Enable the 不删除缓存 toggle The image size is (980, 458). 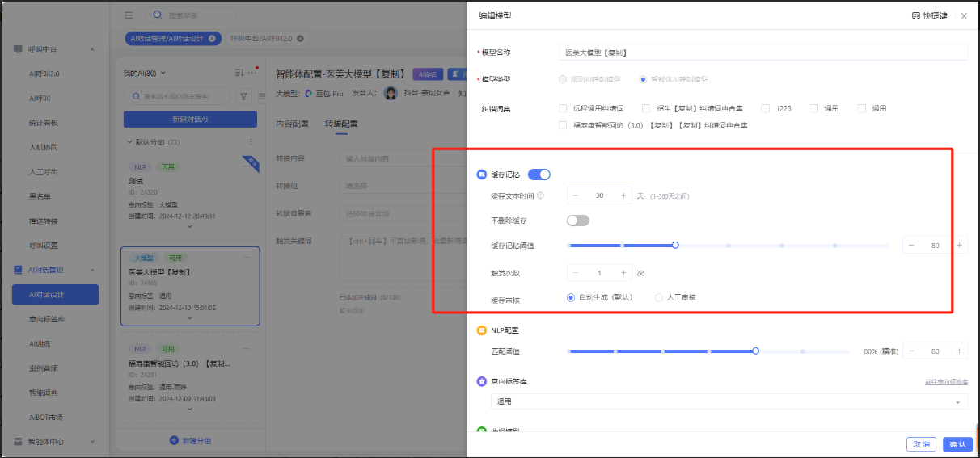point(577,221)
